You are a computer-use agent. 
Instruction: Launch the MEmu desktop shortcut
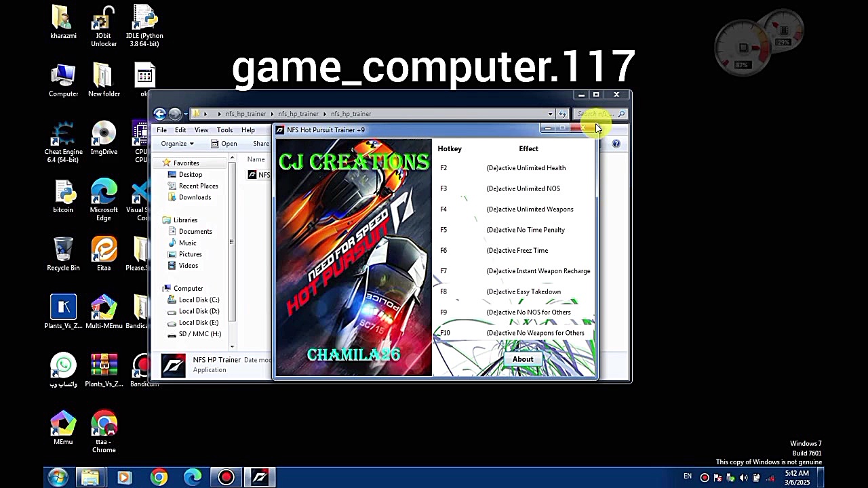[x=63, y=428]
